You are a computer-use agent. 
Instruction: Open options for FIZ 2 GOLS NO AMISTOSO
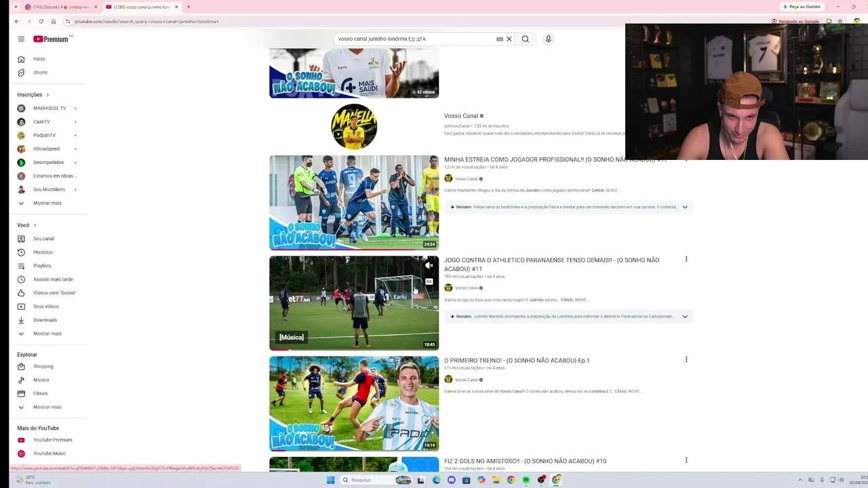point(686,460)
